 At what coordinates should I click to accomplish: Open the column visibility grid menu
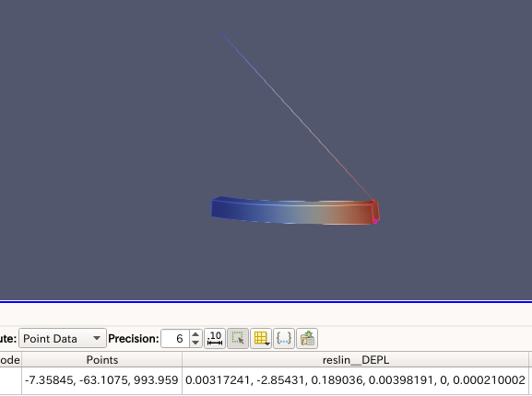(261, 338)
